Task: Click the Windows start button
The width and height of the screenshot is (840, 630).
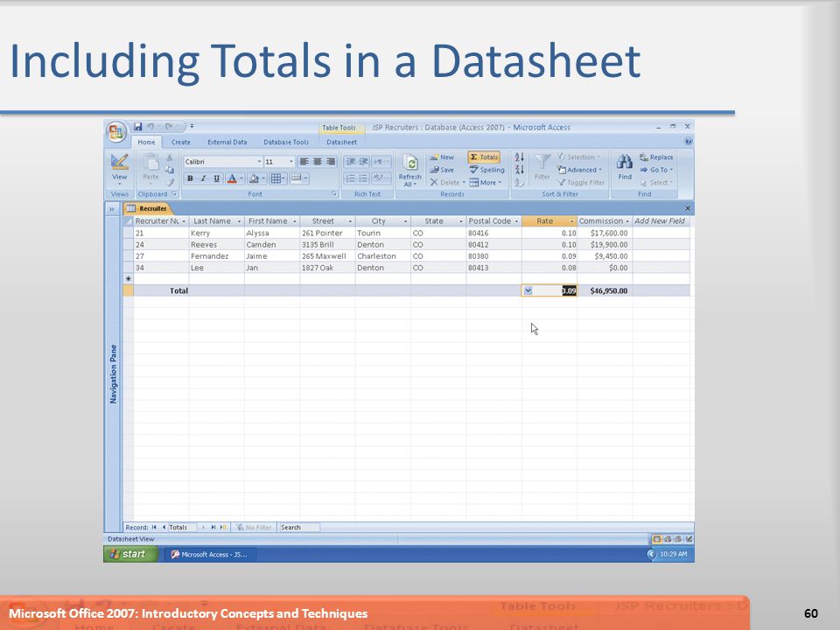Action: pos(130,555)
